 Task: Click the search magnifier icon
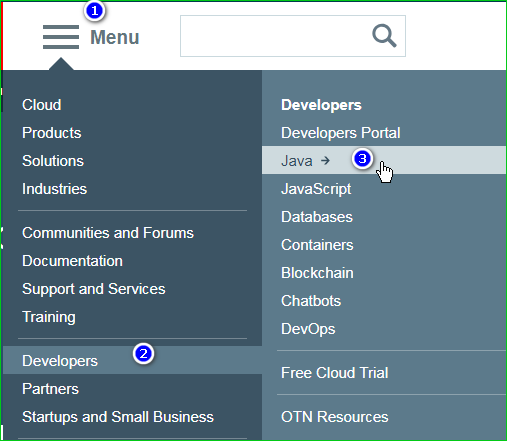click(384, 36)
